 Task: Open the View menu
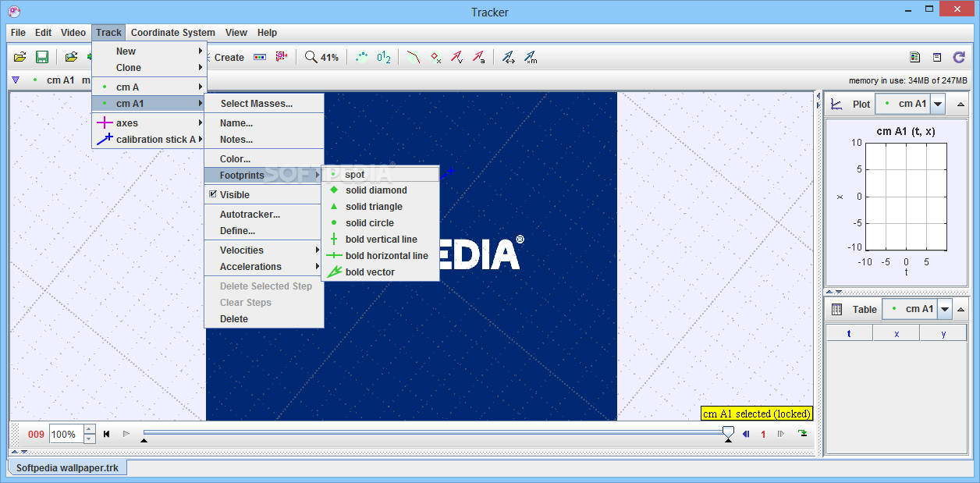236,33
